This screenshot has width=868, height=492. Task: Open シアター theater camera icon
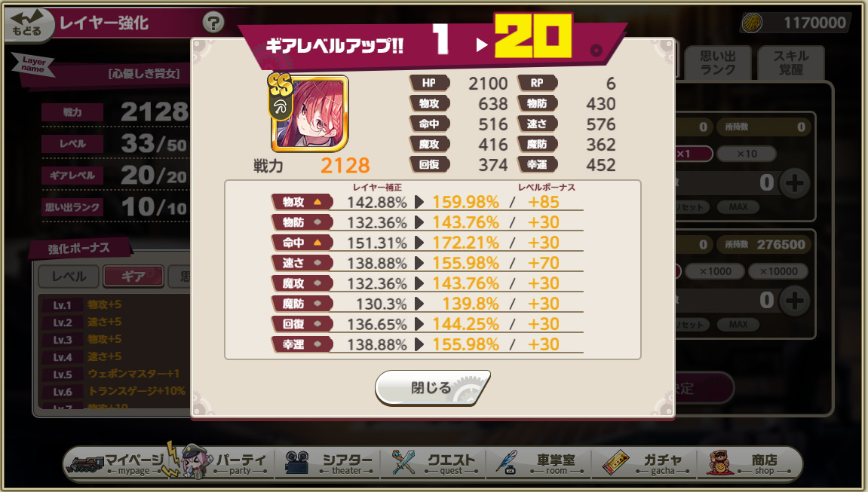(x=296, y=462)
